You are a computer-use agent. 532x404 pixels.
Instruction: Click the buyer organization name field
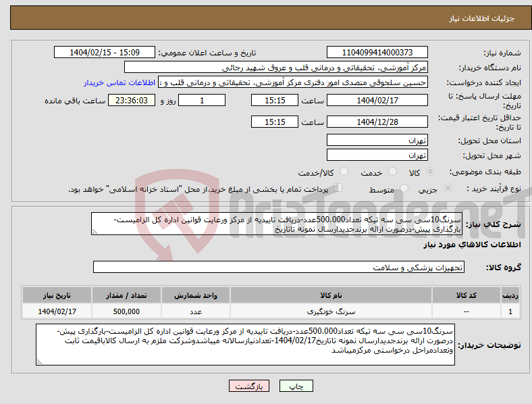coord(276,67)
